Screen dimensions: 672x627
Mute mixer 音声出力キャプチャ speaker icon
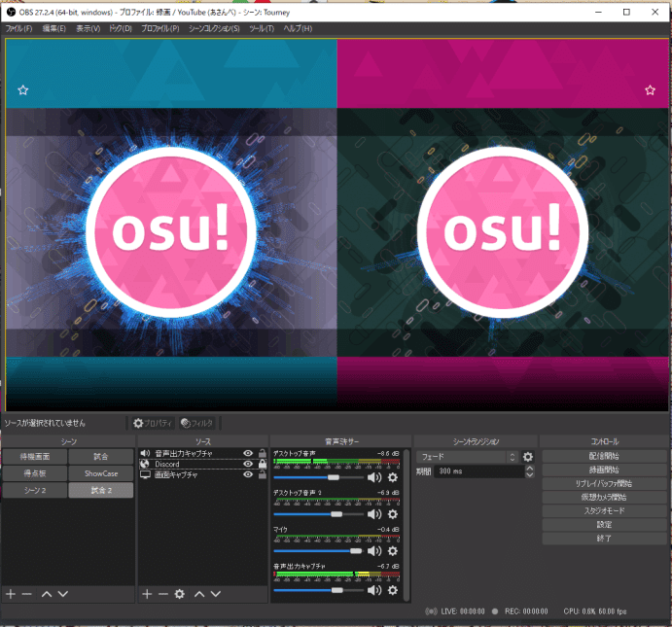click(x=374, y=590)
